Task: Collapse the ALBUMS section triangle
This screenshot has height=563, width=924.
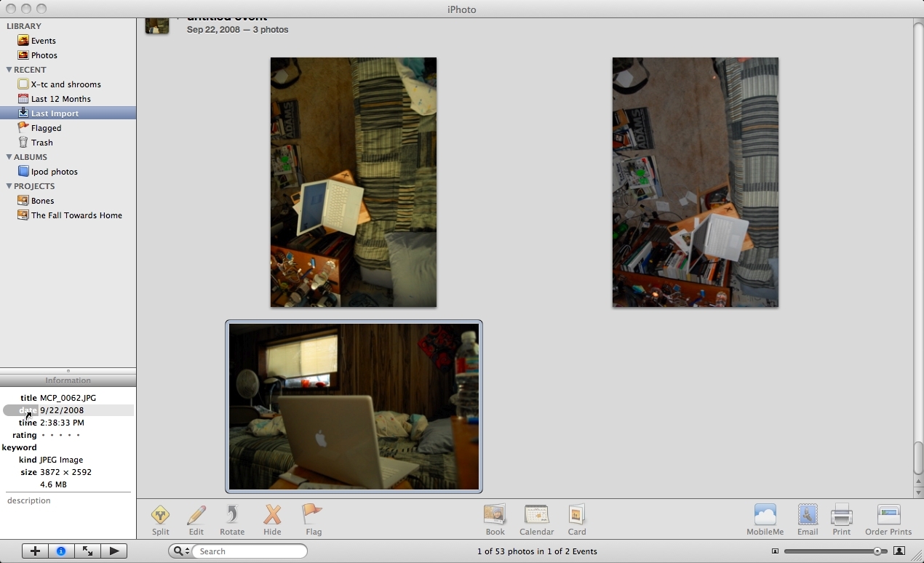Action: pyautogui.click(x=9, y=157)
